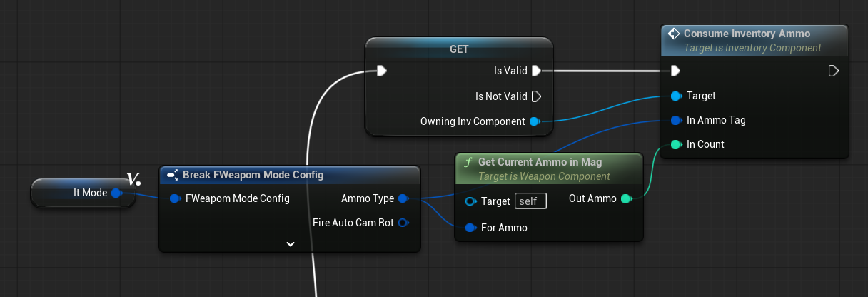This screenshot has width=868, height=297.
Task: Select the Get Current Ammo in Mag title
Action: click(541, 163)
